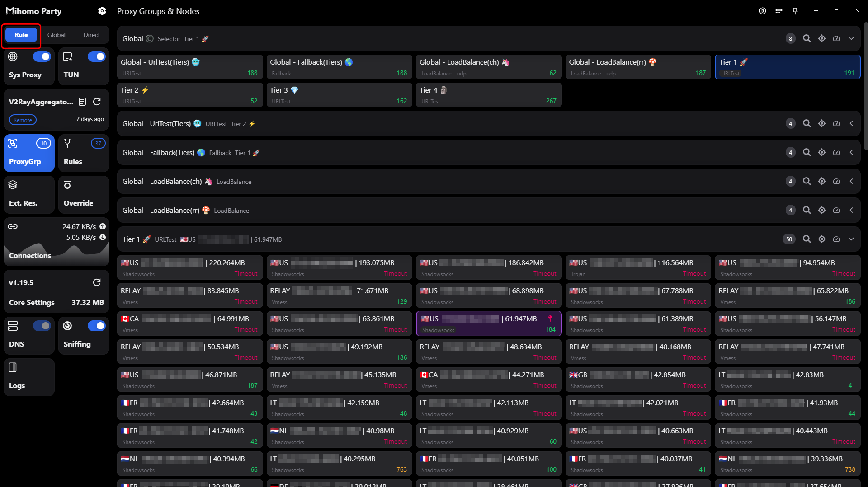Run delay test for Global - Fallback(Tiers) group
868x487 pixels.
pyautogui.click(x=836, y=152)
